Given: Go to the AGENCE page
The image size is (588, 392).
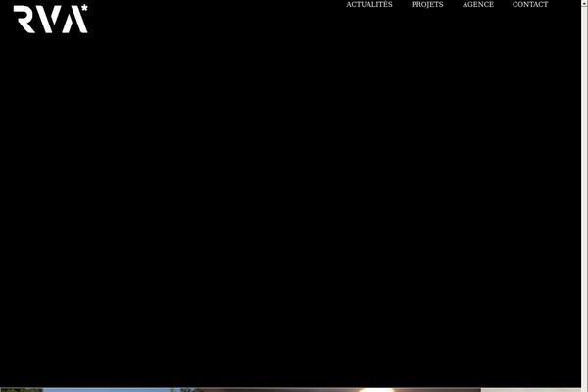Looking at the screenshot, I should pyautogui.click(x=478, y=5).
